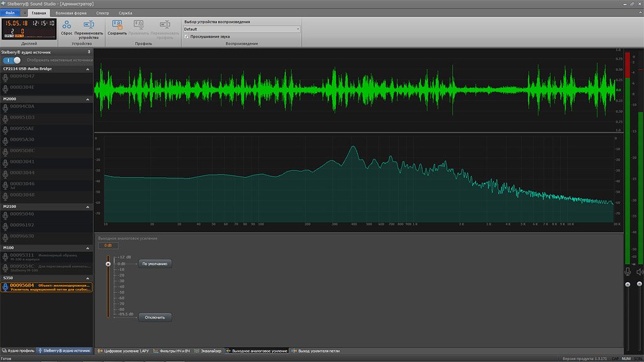Image resolution: width=644 pixels, height=362 pixels.
Task: Click the Переименовать устройство icon
Action: pos(88,25)
